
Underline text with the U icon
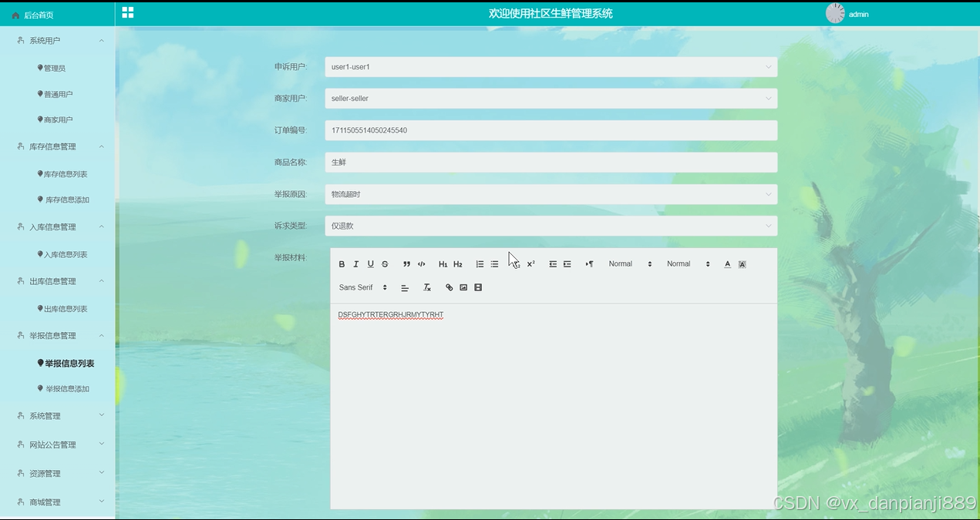pyautogui.click(x=371, y=264)
